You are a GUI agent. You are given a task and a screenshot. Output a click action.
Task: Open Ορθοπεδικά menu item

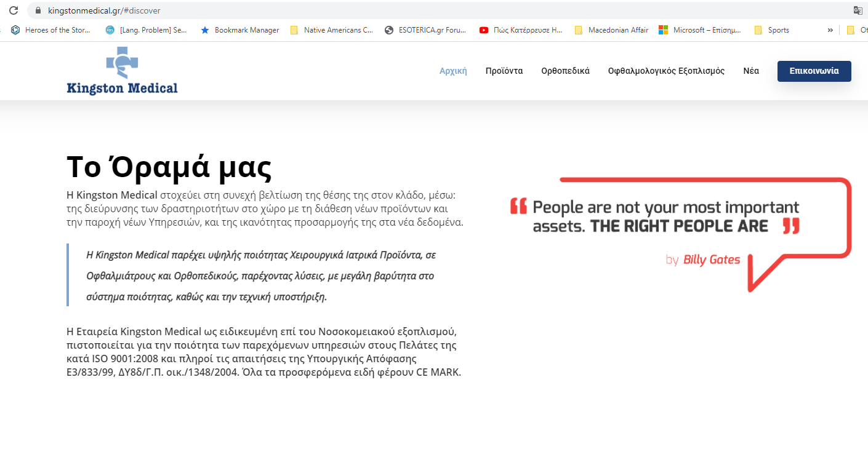point(566,71)
